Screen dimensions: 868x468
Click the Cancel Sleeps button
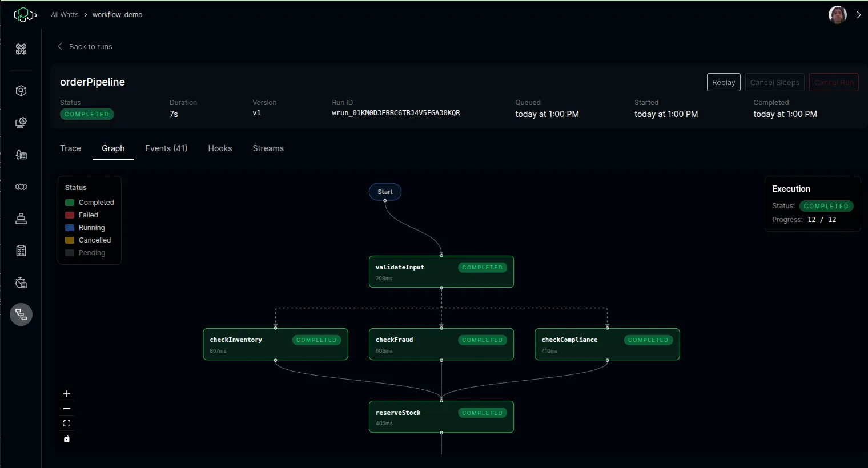(x=774, y=82)
